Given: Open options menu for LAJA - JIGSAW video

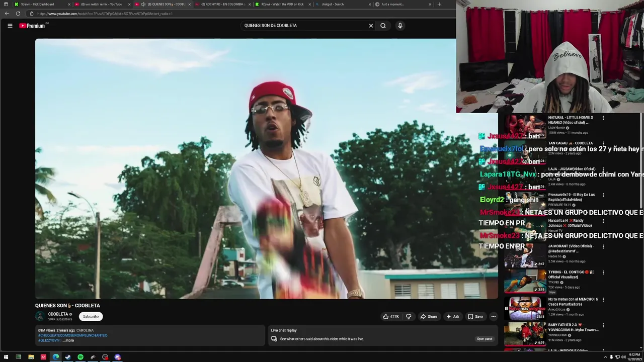Looking at the screenshot, I should click(x=603, y=169).
